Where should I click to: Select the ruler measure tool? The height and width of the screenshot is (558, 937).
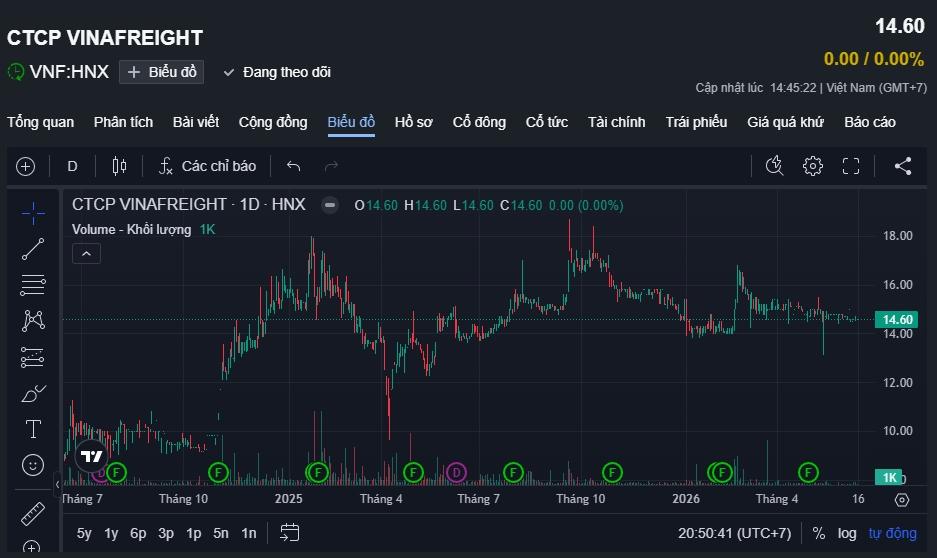tap(33, 513)
